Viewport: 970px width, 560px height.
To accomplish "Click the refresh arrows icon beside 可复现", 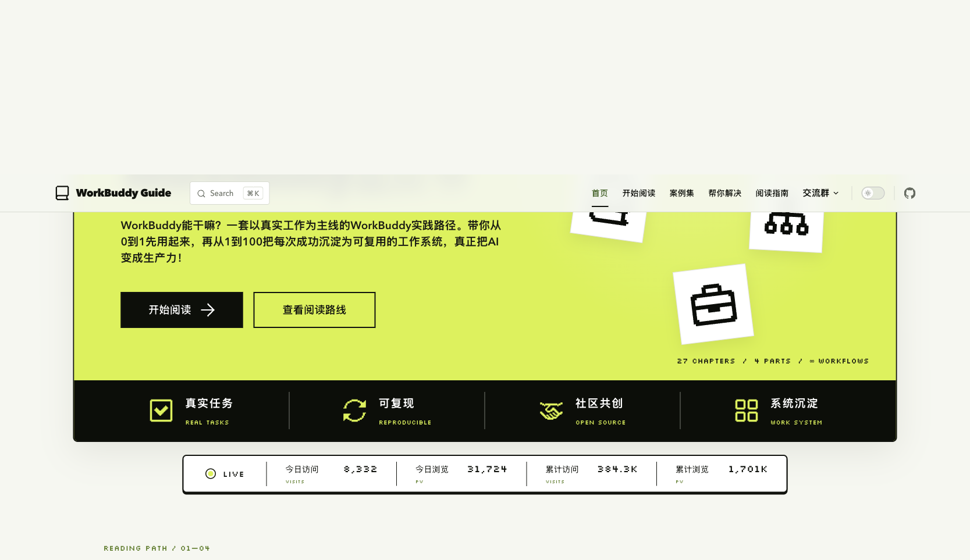I will pyautogui.click(x=354, y=411).
